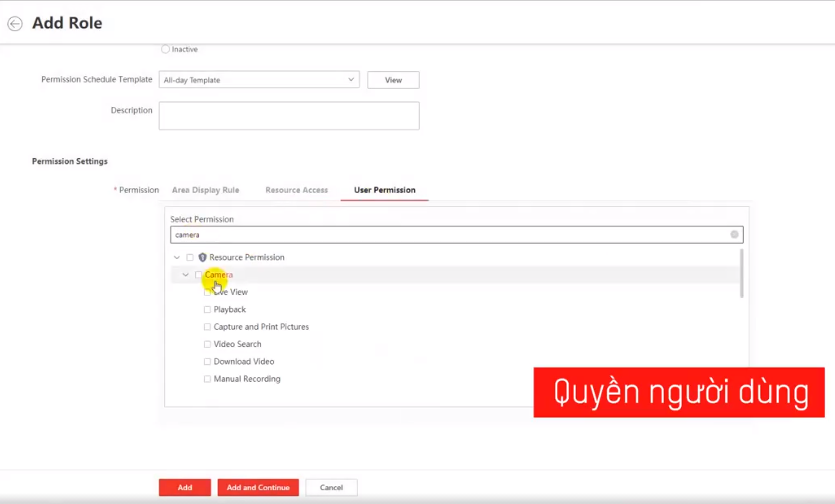
Task: Click the View template button
Action: [x=393, y=80]
